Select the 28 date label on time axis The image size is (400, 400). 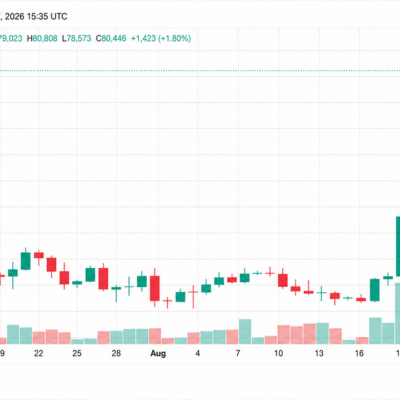pyautogui.click(x=116, y=353)
